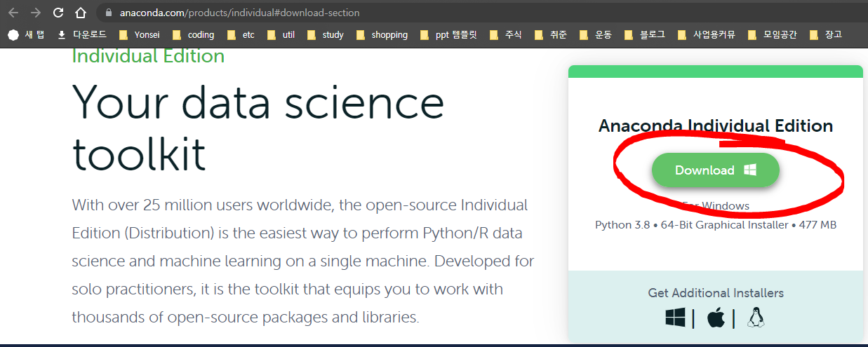Viewport: 868px width, 347px height.
Task: Open the 다운로드 bookmark
Action: (x=81, y=34)
